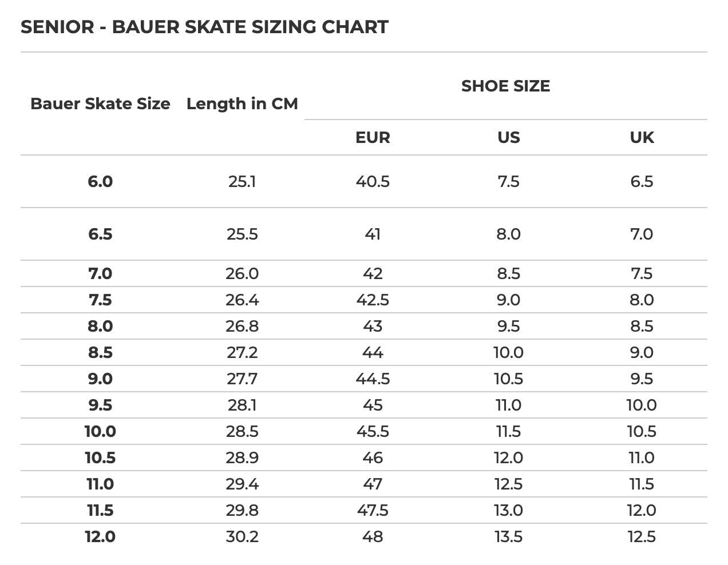The width and height of the screenshot is (728, 565).
Task: Select the Length in CM column header
Action: click(242, 104)
